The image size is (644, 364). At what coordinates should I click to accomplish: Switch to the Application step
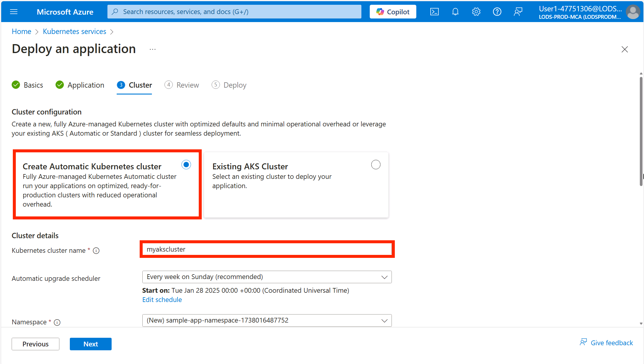pyautogui.click(x=80, y=85)
